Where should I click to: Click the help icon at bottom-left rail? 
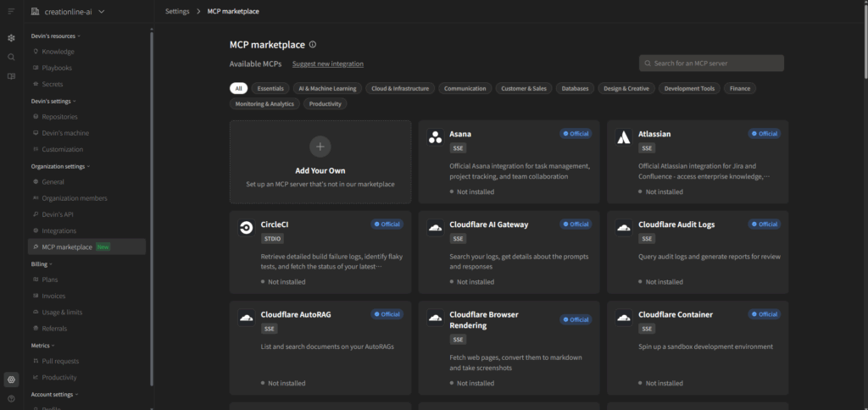click(x=11, y=398)
